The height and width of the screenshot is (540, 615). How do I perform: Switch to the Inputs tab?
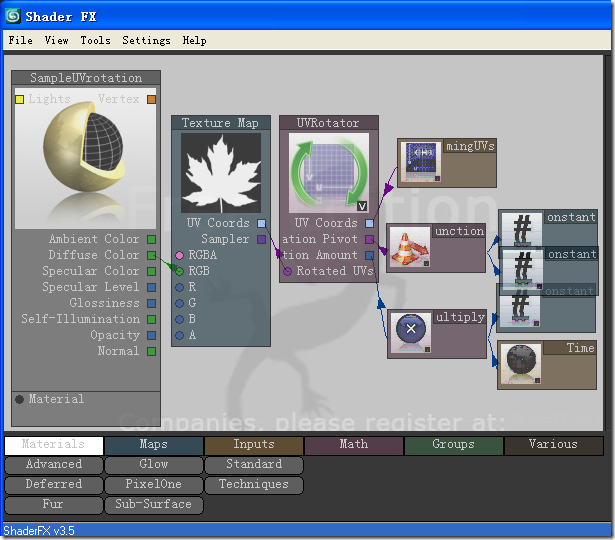click(x=254, y=445)
